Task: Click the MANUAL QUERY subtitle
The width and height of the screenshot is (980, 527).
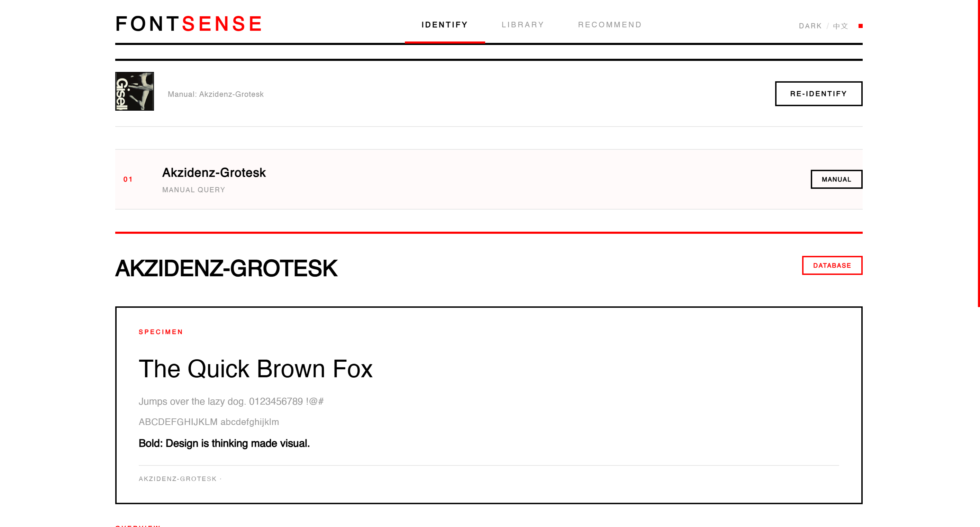Action: pos(194,190)
